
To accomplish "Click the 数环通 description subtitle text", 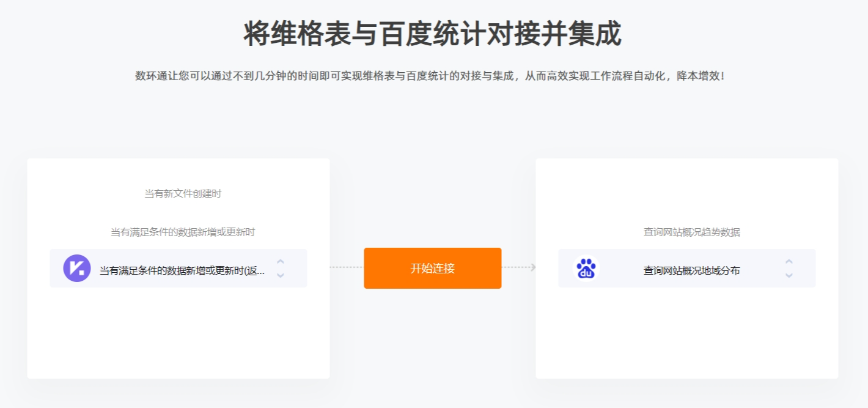I will 430,76.
